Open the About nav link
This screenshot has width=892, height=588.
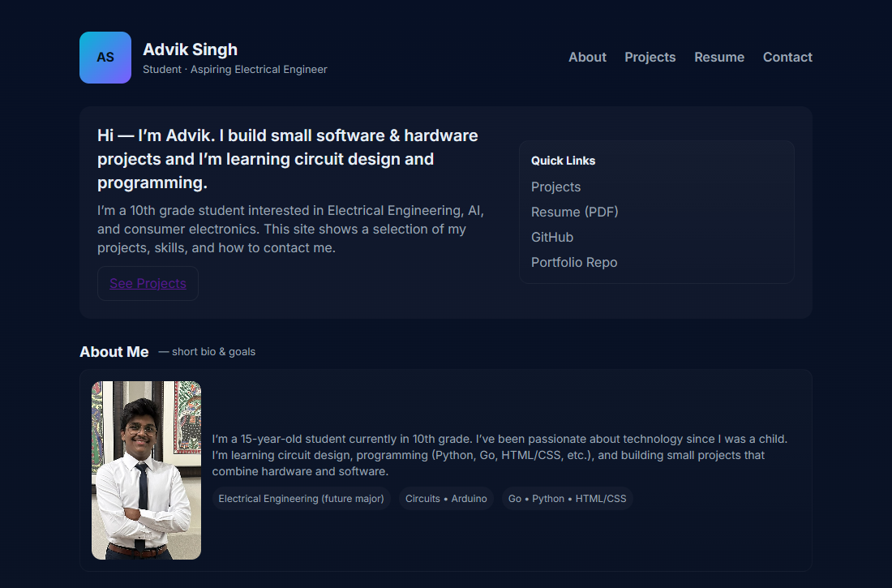coord(587,57)
